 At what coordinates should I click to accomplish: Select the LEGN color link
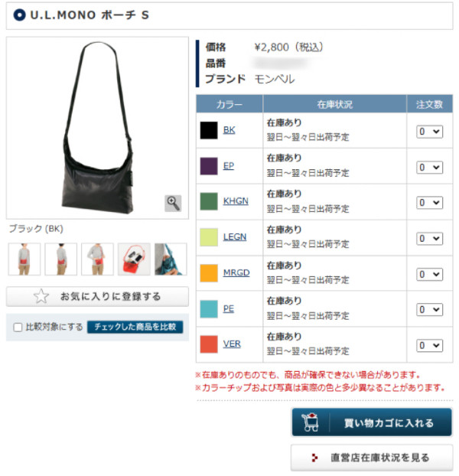pyautogui.click(x=235, y=236)
